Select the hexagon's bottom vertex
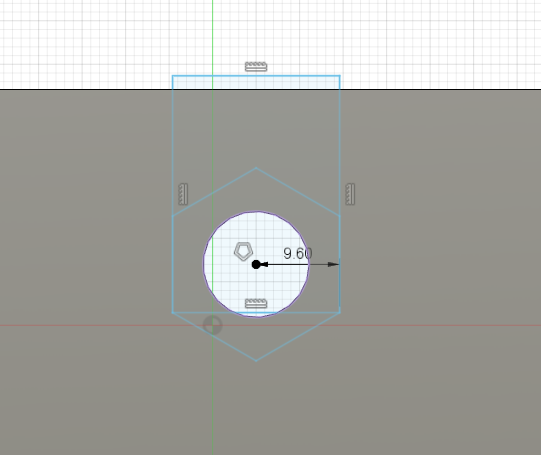 (256, 361)
